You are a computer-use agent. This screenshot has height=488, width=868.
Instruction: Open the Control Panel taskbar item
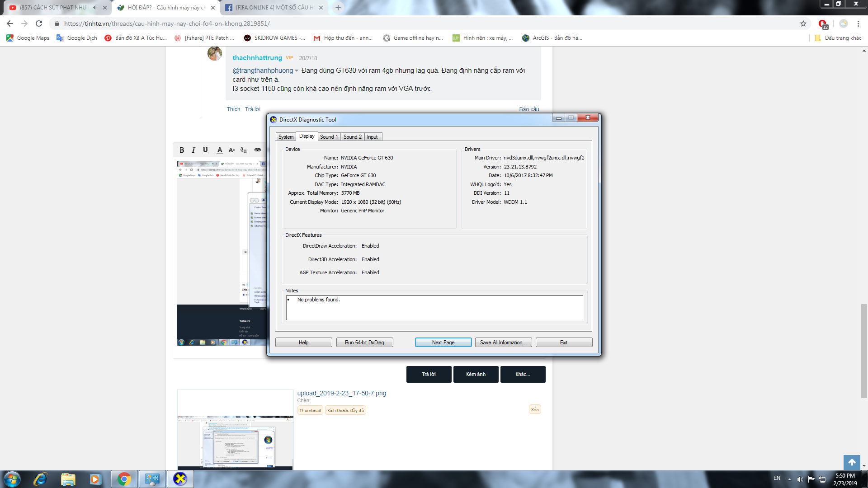152,479
